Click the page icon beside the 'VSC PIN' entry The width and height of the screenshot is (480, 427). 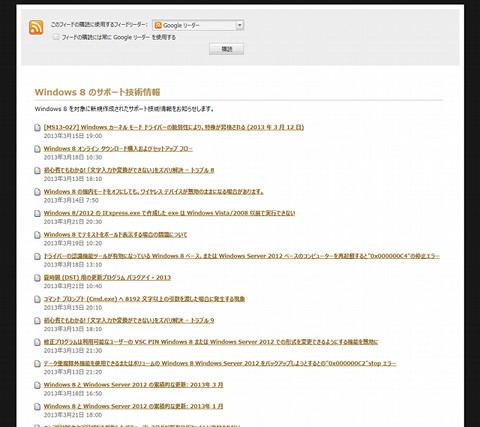pyautogui.click(x=37, y=342)
